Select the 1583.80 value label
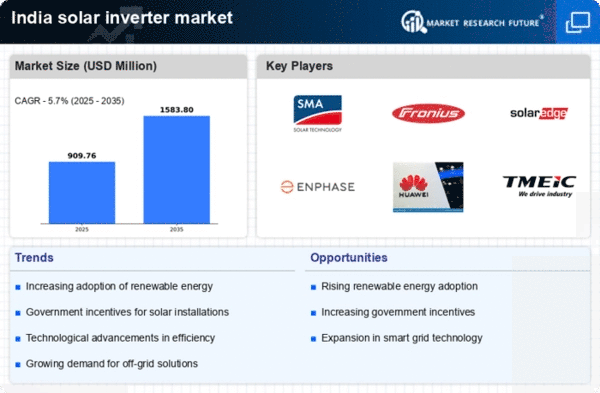The width and height of the screenshot is (600, 393). click(x=177, y=110)
